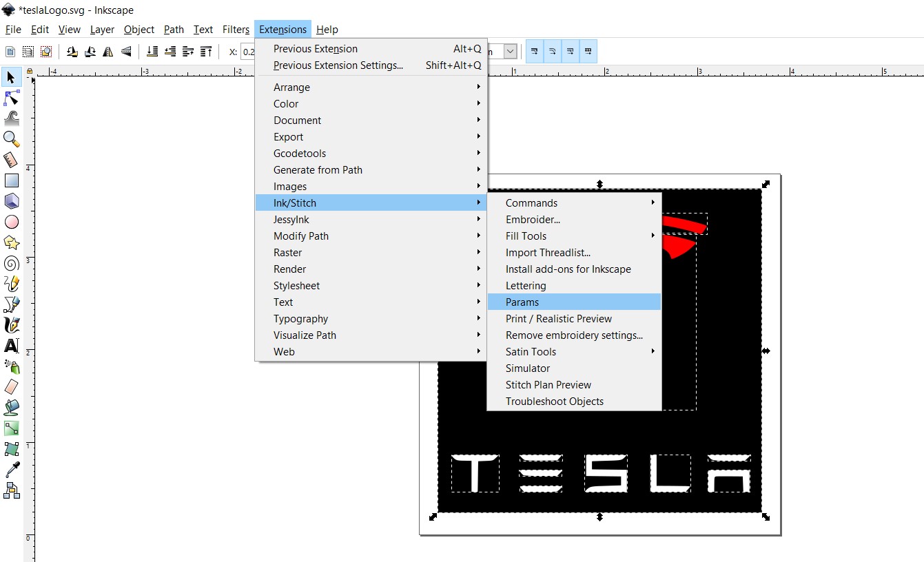Image resolution: width=924 pixels, height=562 pixels.
Task: Select the Spiral tool
Action: click(x=11, y=263)
